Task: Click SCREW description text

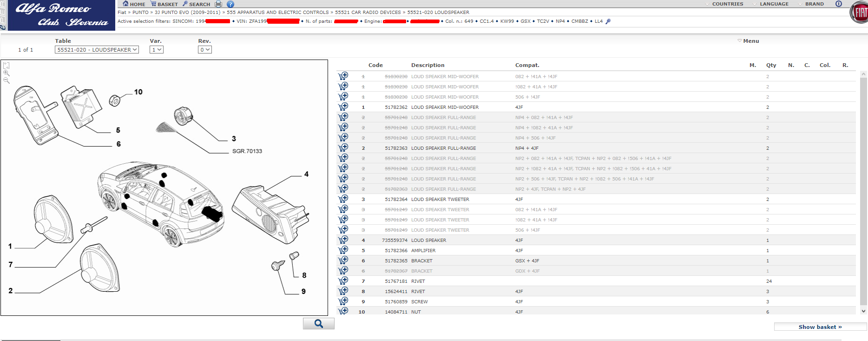Action: 420,301
